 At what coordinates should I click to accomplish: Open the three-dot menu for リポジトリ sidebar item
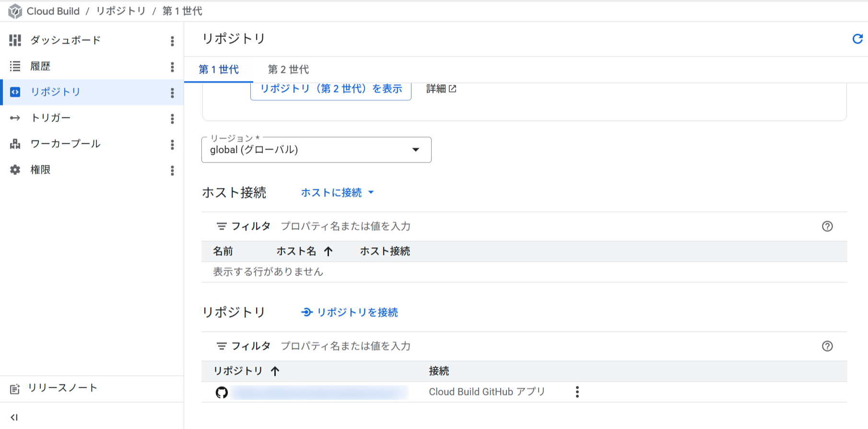pyautogui.click(x=172, y=93)
